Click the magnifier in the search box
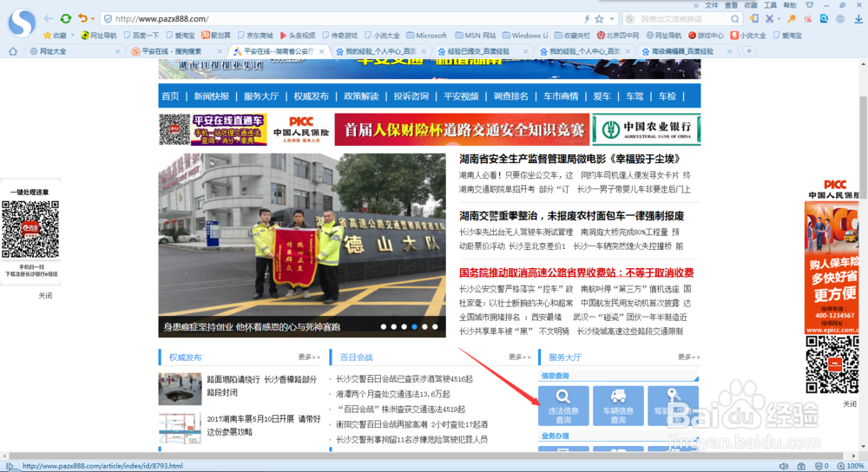The height and width of the screenshot is (472, 868). [734, 19]
